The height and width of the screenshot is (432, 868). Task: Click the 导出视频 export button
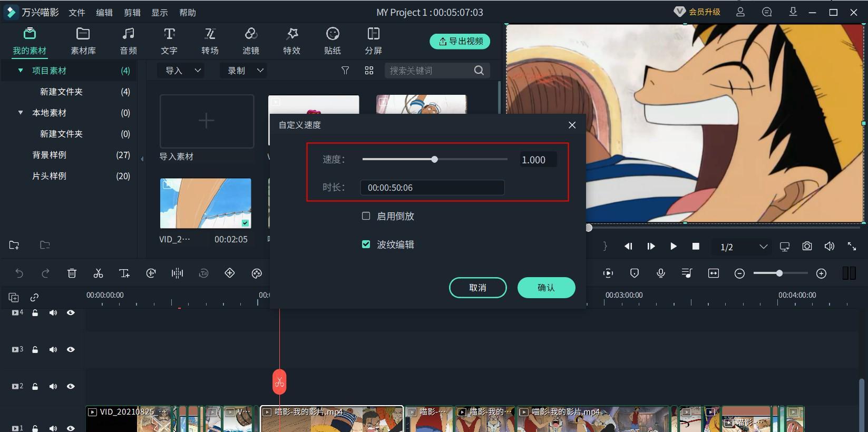(x=460, y=41)
